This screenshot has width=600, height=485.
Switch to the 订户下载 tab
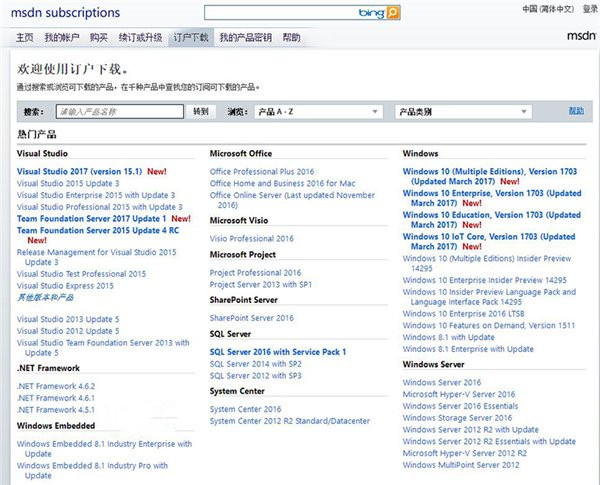[191, 37]
